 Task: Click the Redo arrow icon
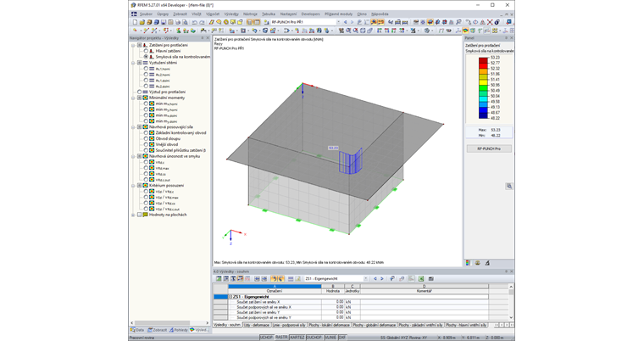pyautogui.click(x=202, y=22)
